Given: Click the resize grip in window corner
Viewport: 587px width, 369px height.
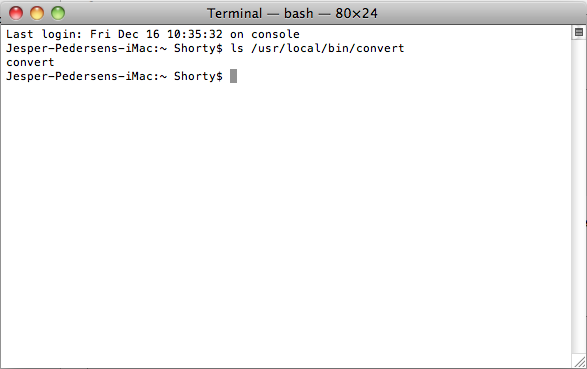Looking at the screenshot, I should click(x=580, y=362).
